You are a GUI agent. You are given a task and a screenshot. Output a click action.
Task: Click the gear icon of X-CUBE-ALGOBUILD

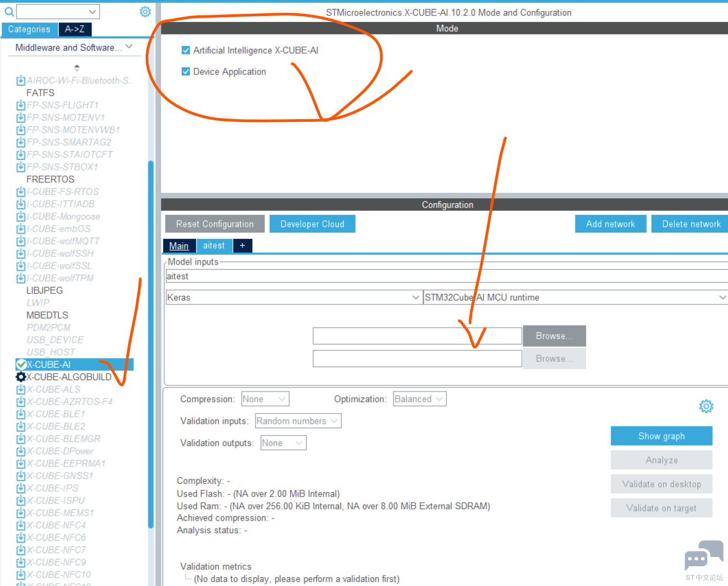[21, 377]
